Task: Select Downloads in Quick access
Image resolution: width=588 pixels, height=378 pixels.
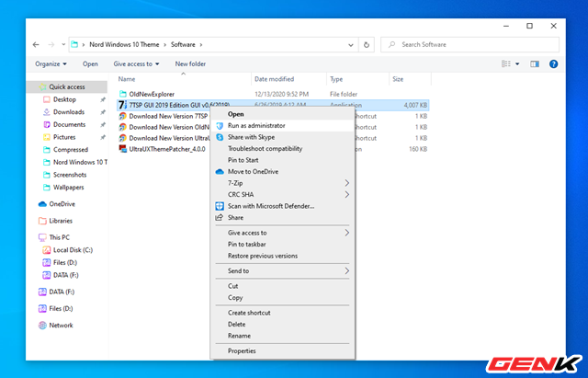Action: (x=69, y=112)
